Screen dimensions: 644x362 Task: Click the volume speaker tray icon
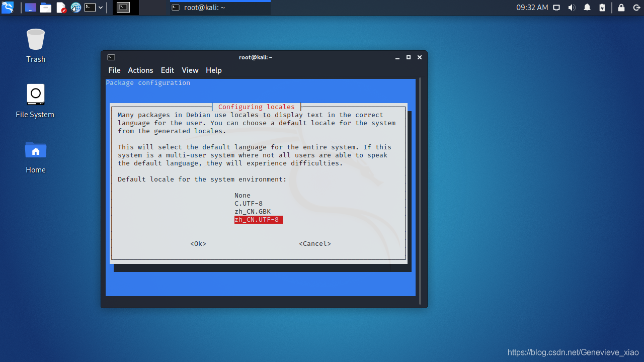click(x=572, y=8)
